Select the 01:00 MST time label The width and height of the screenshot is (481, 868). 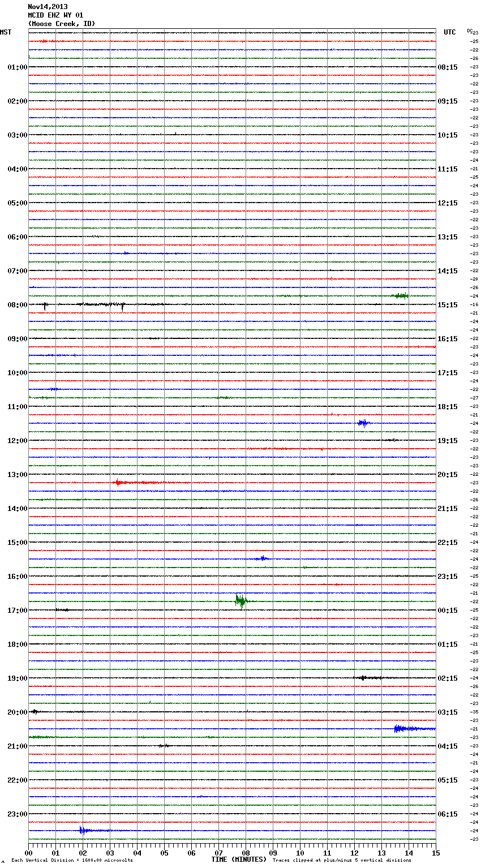point(17,67)
